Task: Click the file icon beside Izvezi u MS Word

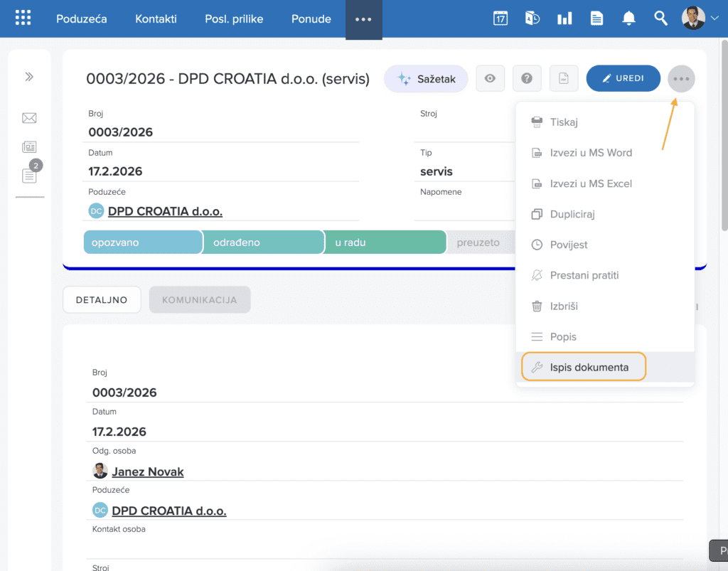Action: 537,153
